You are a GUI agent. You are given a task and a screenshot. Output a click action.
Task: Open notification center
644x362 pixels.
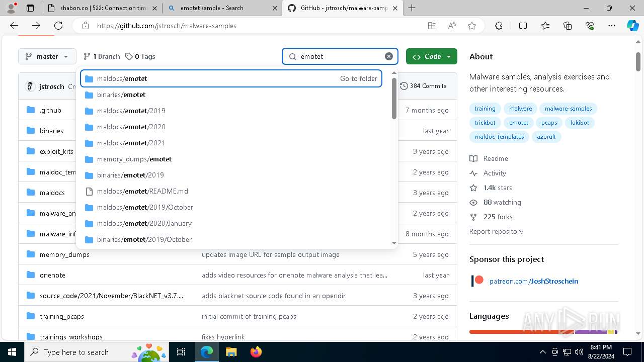[x=627, y=352]
